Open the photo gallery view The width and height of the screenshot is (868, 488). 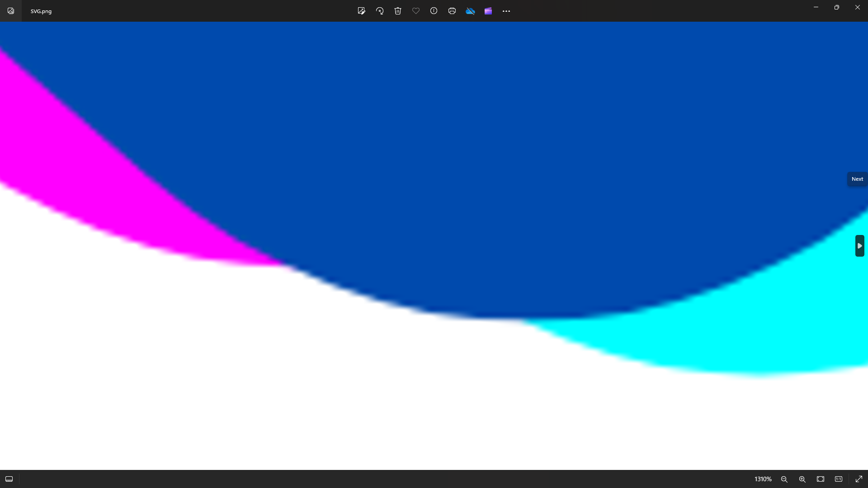click(x=11, y=11)
